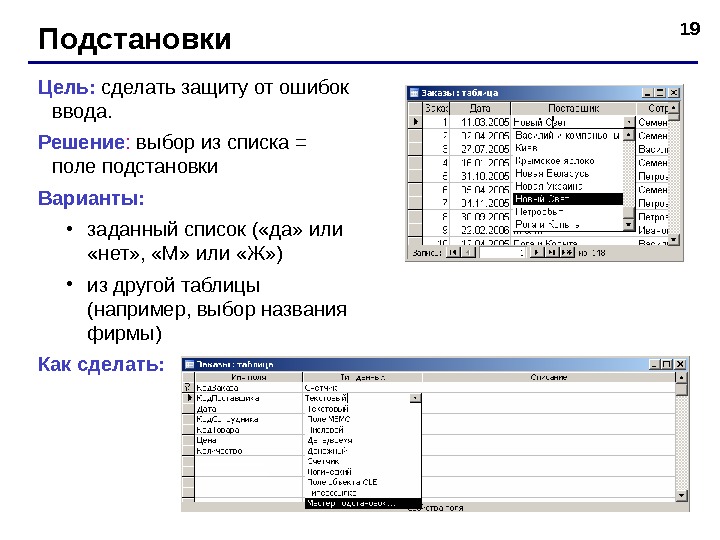Click the date cell 22.02.2006

[480, 230]
